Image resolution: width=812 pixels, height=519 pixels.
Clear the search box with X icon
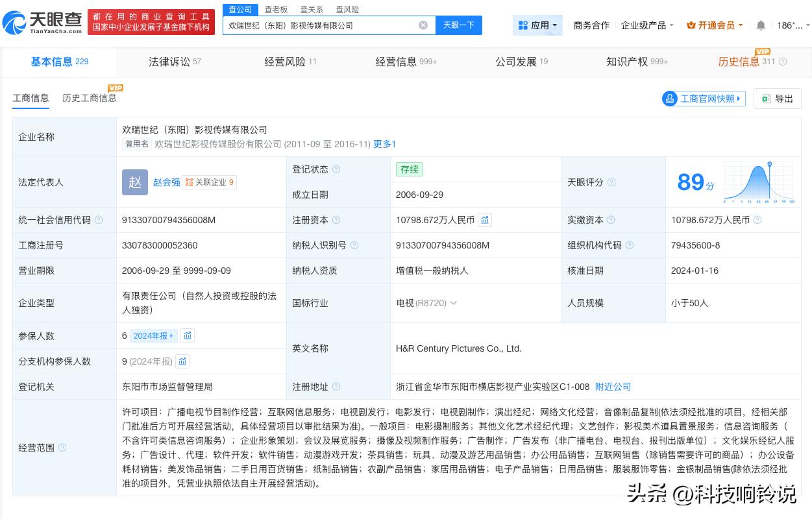(423, 25)
